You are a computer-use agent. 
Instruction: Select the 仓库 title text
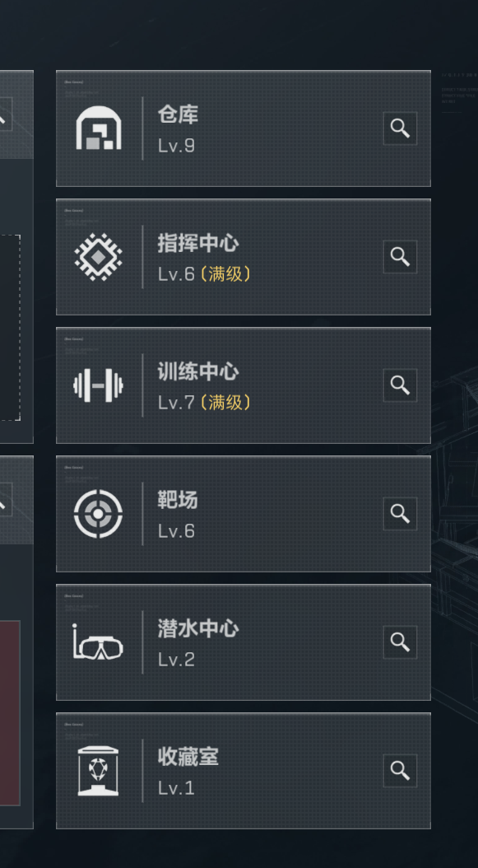pyautogui.click(x=178, y=114)
